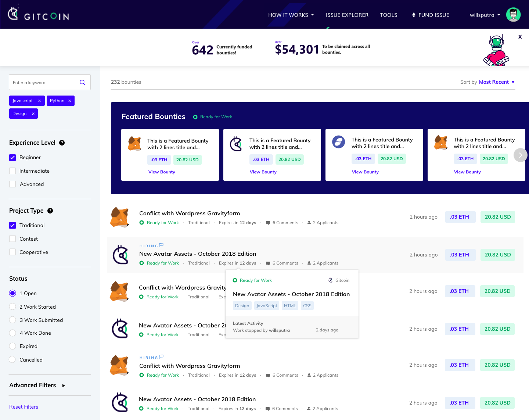Select the 3 Work Submitted status

click(12, 320)
